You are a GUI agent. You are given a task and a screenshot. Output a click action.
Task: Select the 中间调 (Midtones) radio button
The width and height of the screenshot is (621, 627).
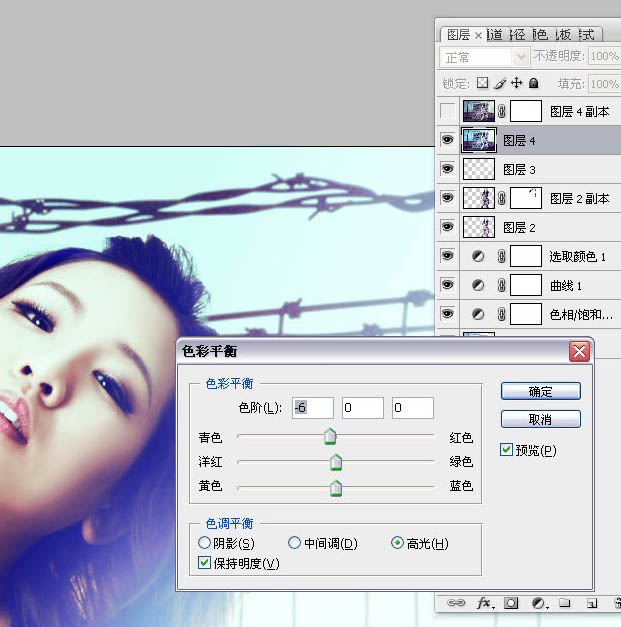coord(294,543)
